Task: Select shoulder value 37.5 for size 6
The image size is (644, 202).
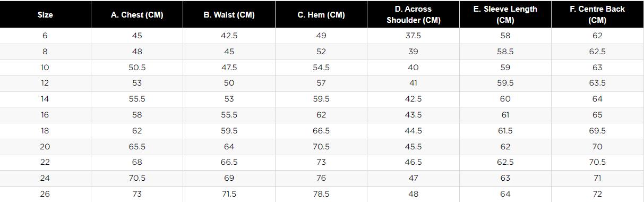Action: pos(413,36)
